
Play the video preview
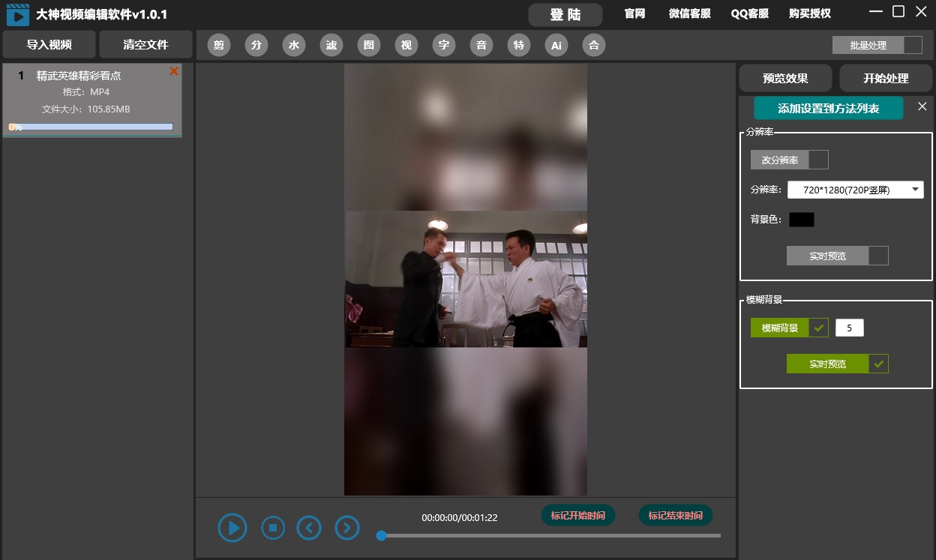tap(232, 528)
